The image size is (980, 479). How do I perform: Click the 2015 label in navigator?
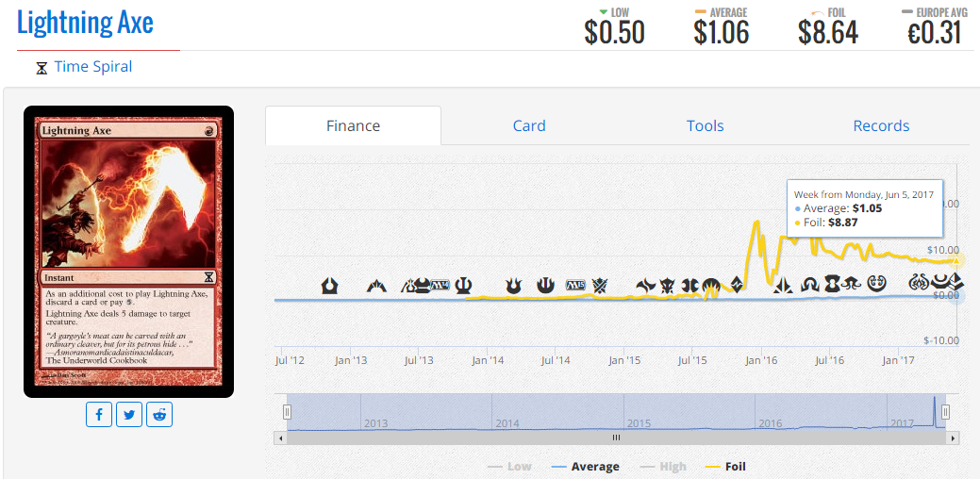point(639,423)
